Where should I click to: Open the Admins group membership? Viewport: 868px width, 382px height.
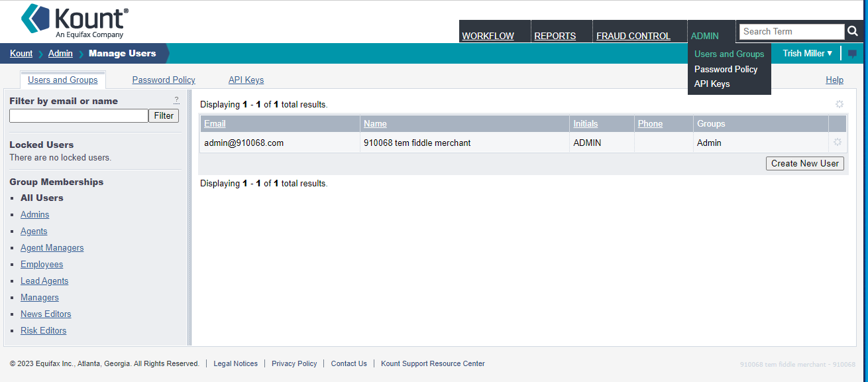35,214
